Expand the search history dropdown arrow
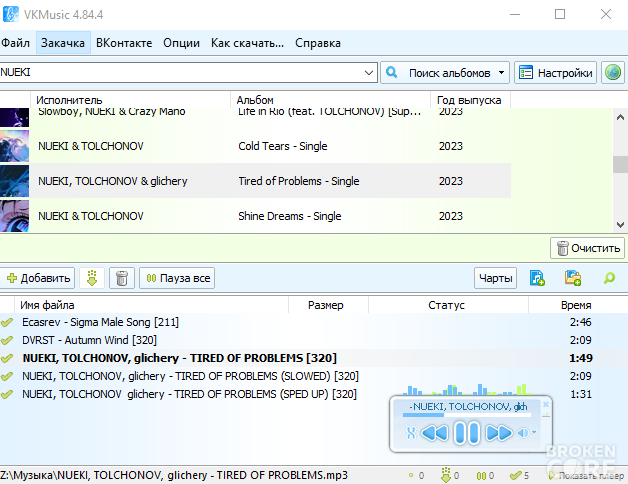Screen dimensions: 628x484 pyautogui.click(x=369, y=73)
